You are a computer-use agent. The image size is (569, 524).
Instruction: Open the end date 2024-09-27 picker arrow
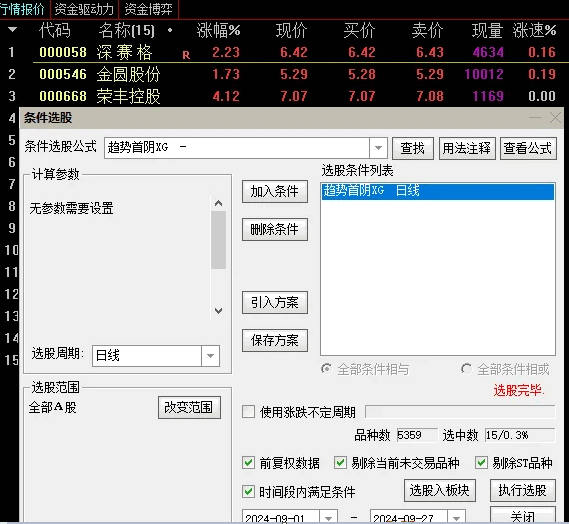[x=457, y=517]
